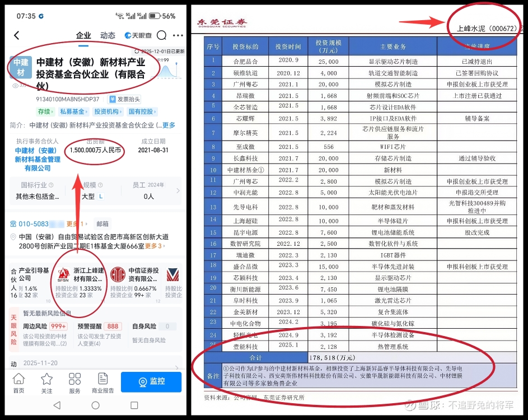Open the search magnifier icon
The image size is (528, 420).
coord(162,35)
